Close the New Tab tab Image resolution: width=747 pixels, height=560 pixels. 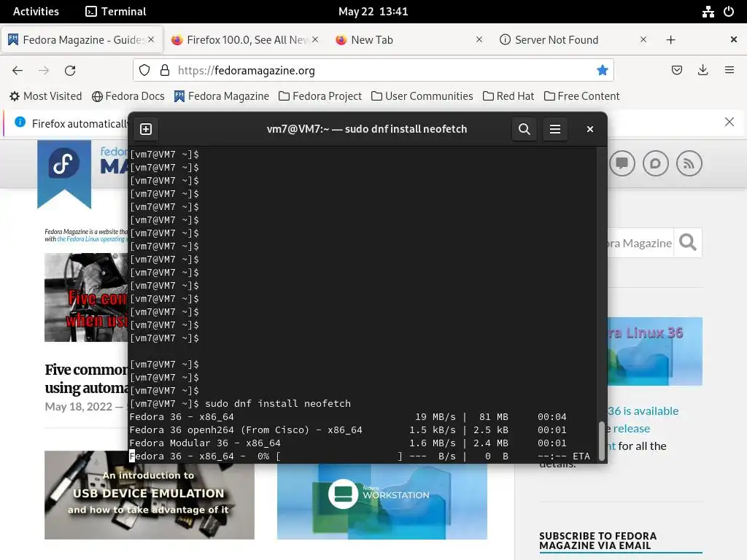click(x=479, y=39)
